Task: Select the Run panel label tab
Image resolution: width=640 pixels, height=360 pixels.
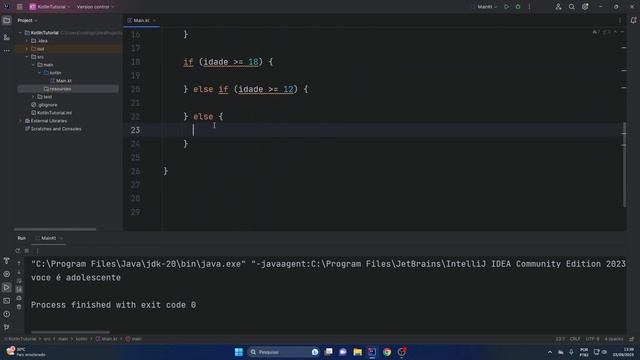Action: tap(21, 238)
